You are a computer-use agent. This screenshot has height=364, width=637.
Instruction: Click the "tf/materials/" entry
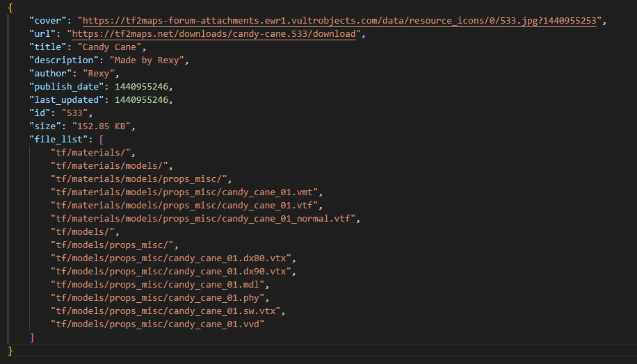click(92, 153)
